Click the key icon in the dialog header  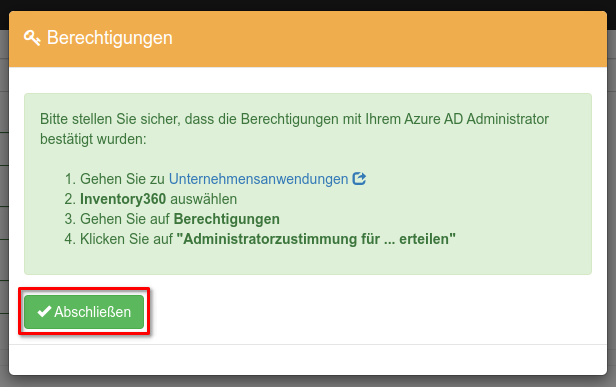click(32, 38)
